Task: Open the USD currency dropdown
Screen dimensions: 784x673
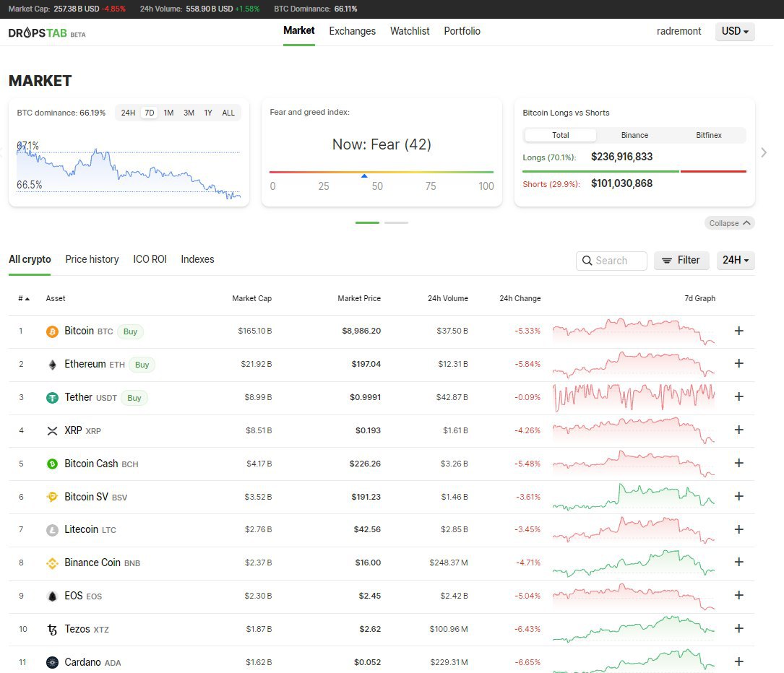Action: [x=735, y=32]
